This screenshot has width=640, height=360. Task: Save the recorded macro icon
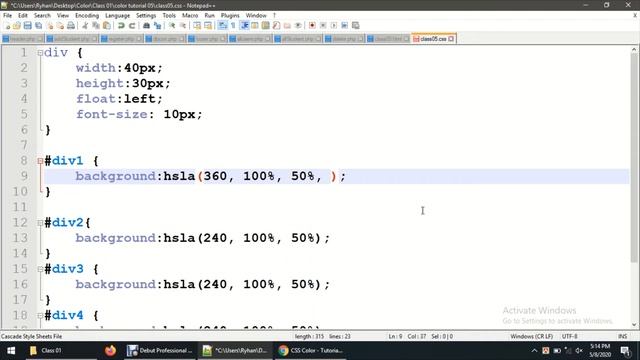point(356,26)
